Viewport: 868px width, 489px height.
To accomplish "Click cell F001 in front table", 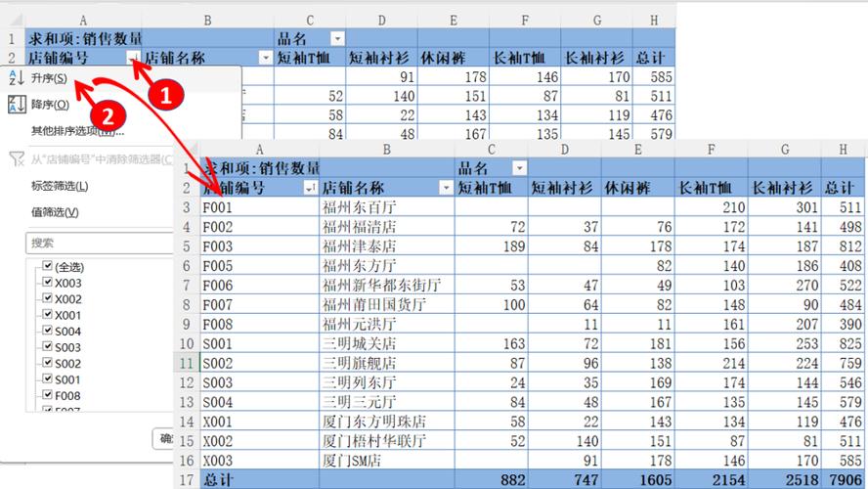I will 259,207.
